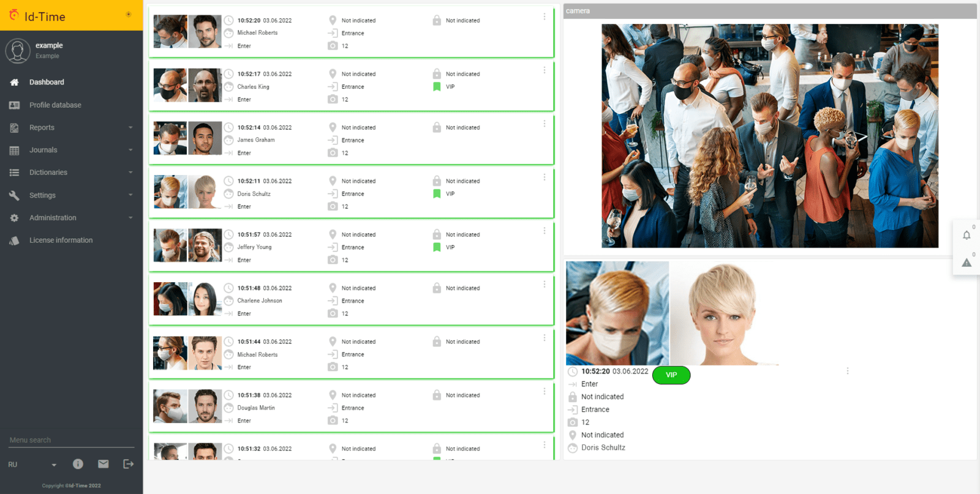Go to Profile database
This screenshot has height=494, width=980.
click(55, 105)
